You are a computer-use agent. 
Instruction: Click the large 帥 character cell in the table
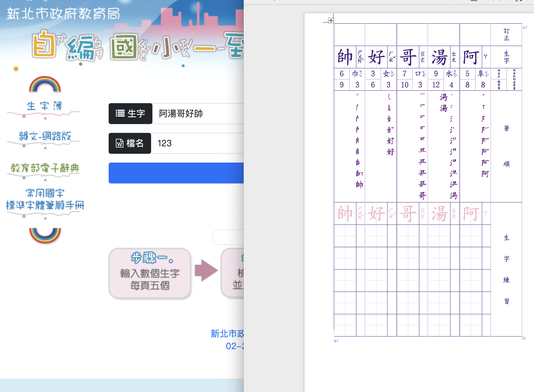[x=345, y=57]
